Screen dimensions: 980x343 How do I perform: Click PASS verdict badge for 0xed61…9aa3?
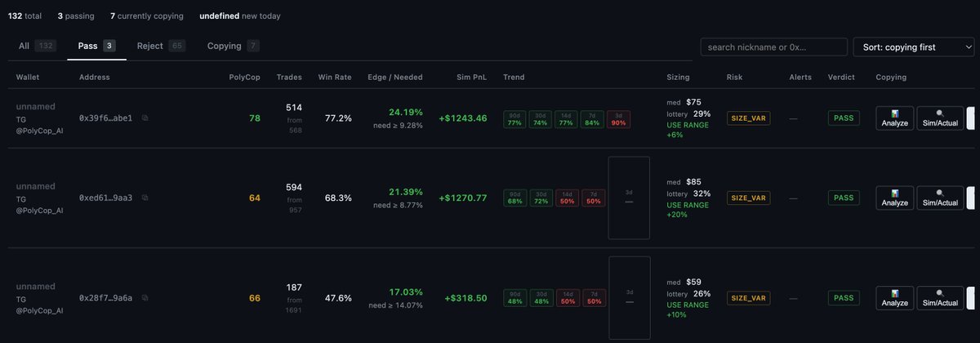click(844, 198)
